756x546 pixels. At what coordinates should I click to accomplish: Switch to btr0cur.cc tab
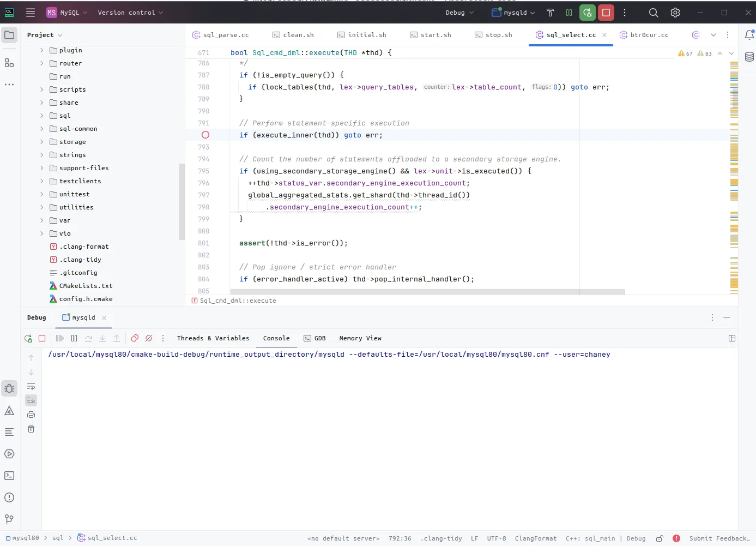644,35
